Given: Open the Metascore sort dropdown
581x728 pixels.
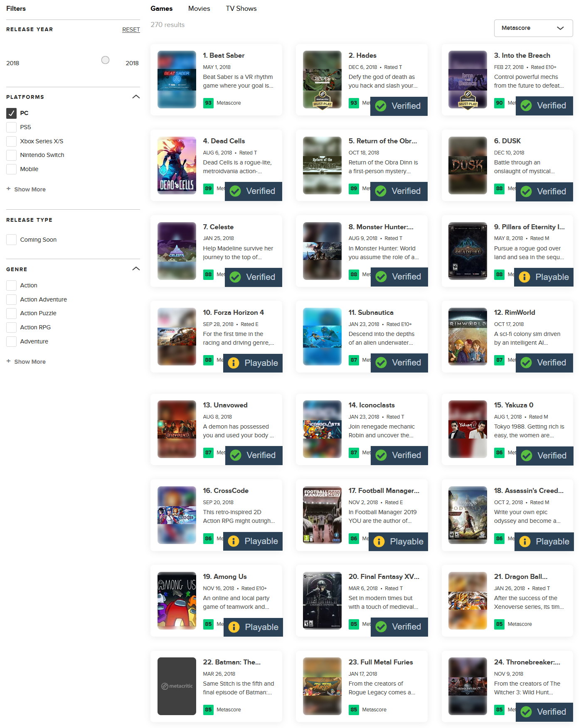Looking at the screenshot, I should click(533, 28).
